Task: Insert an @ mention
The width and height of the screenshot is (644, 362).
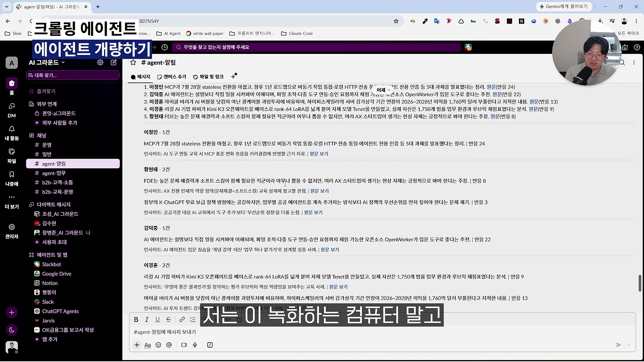Action: tap(169, 345)
